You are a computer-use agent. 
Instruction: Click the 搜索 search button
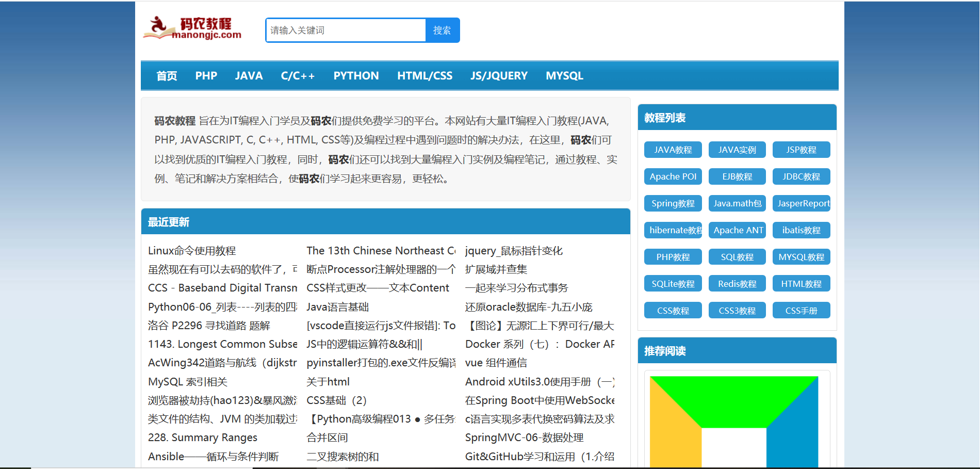[442, 30]
